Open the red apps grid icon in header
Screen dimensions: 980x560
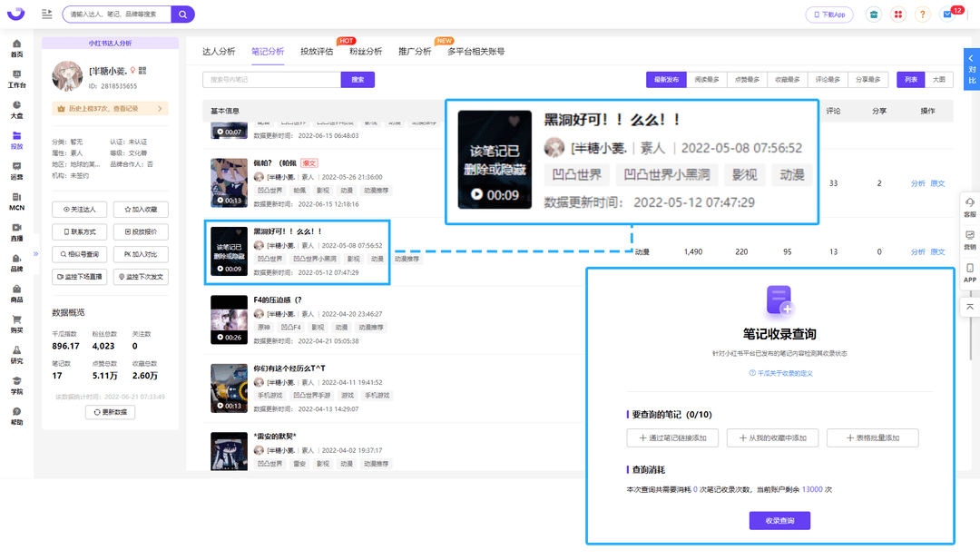(898, 15)
